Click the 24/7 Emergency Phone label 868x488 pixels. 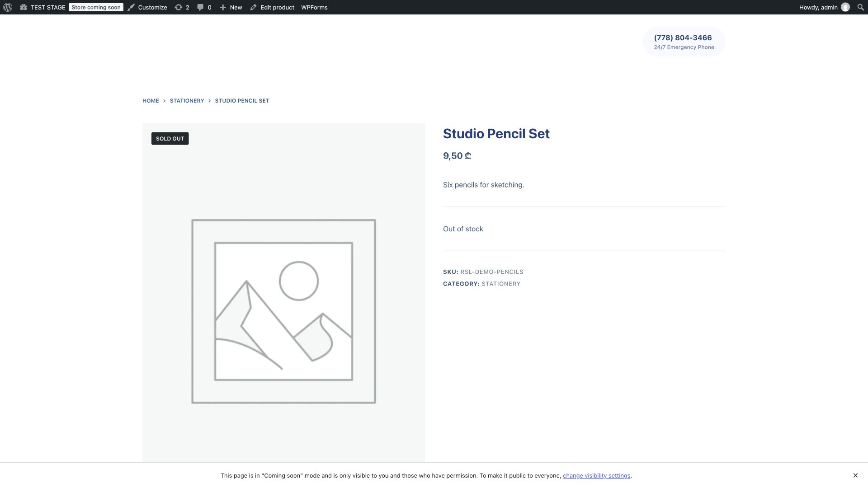684,47
